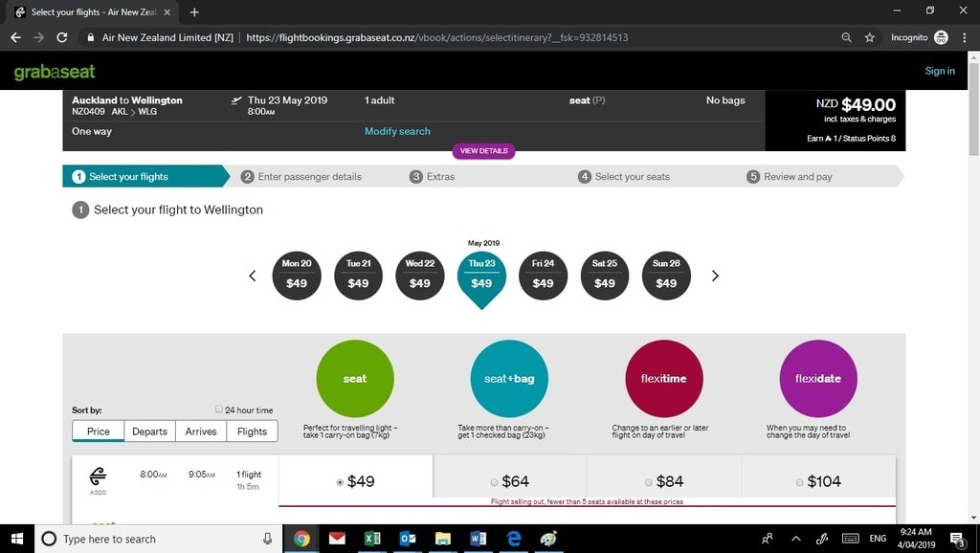The width and height of the screenshot is (980, 553).
Task: Sort flights by Departs
Action: pyautogui.click(x=150, y=431)
